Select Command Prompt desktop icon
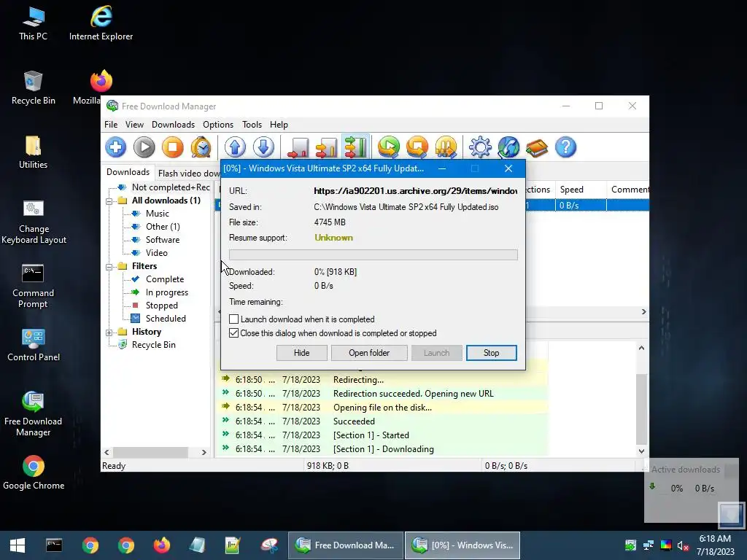Viewport: 747px width, 560px height. point(34,285)
